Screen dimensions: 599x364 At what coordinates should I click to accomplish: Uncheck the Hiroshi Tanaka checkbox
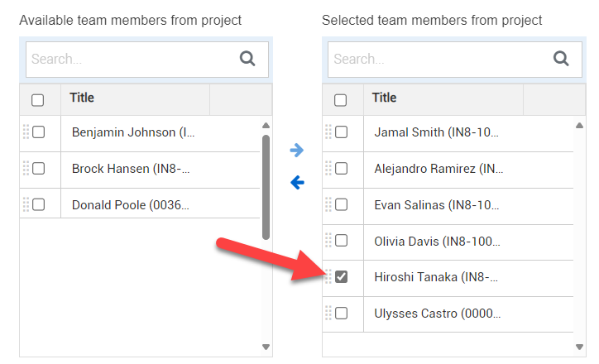(x=341, y=276)
